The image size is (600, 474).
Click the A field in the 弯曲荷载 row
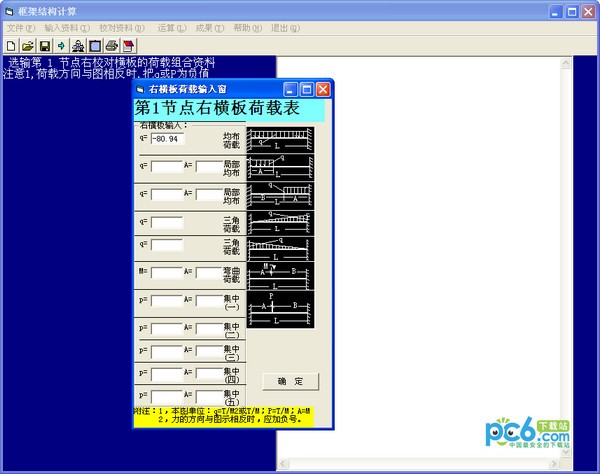click(x=212, y=271)
